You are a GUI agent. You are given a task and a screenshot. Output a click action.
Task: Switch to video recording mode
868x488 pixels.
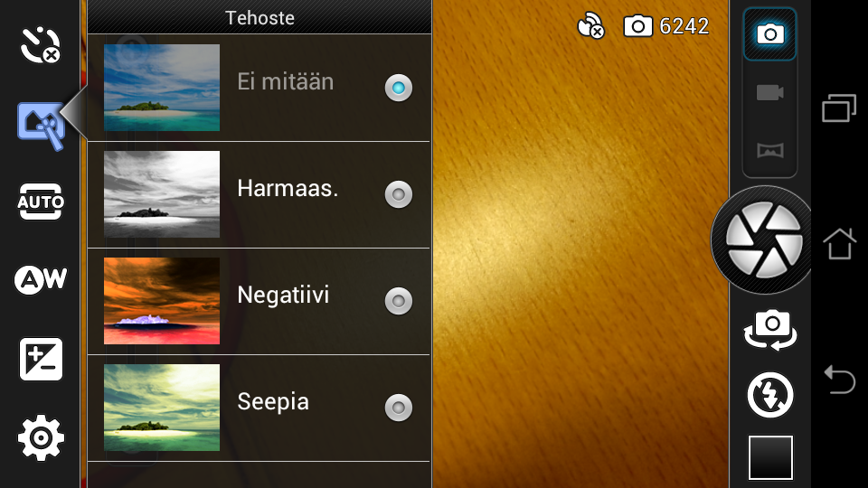[x=770, y=92]
